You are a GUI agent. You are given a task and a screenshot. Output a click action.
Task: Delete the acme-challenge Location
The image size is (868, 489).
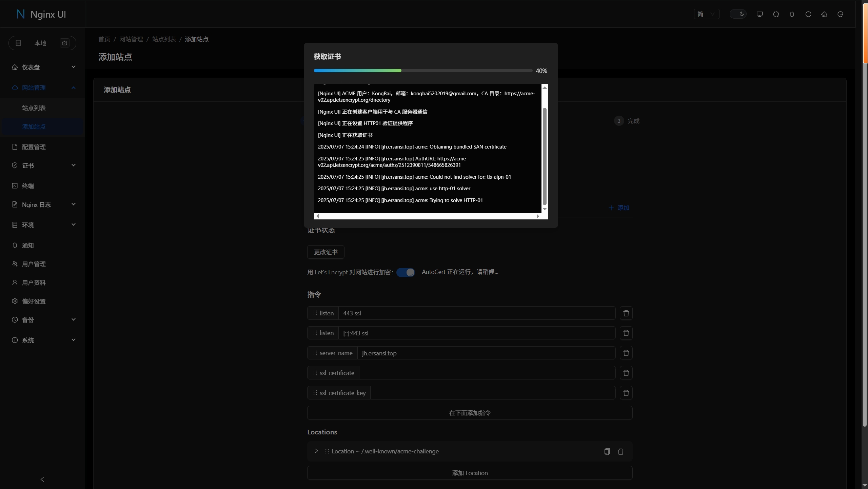pyautogui.click(x=620, y=451)
